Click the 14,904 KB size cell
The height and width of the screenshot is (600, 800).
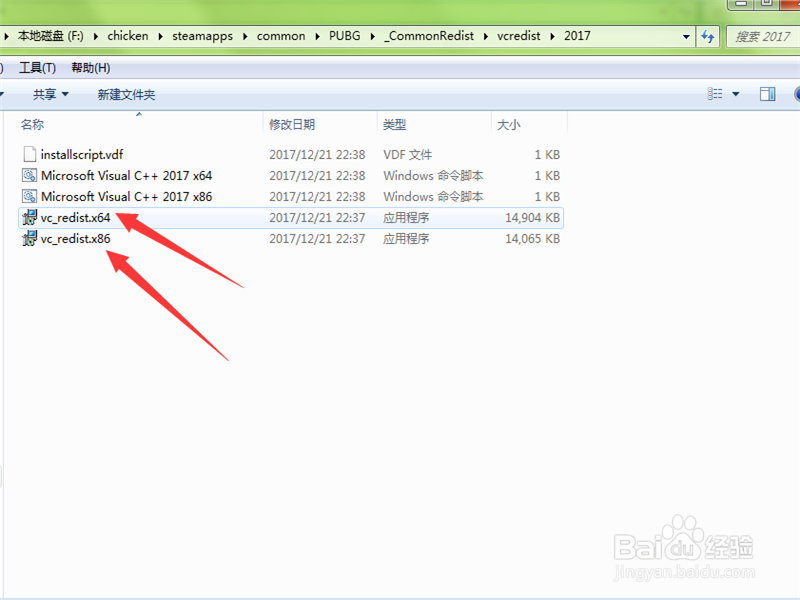coord(532,218)
